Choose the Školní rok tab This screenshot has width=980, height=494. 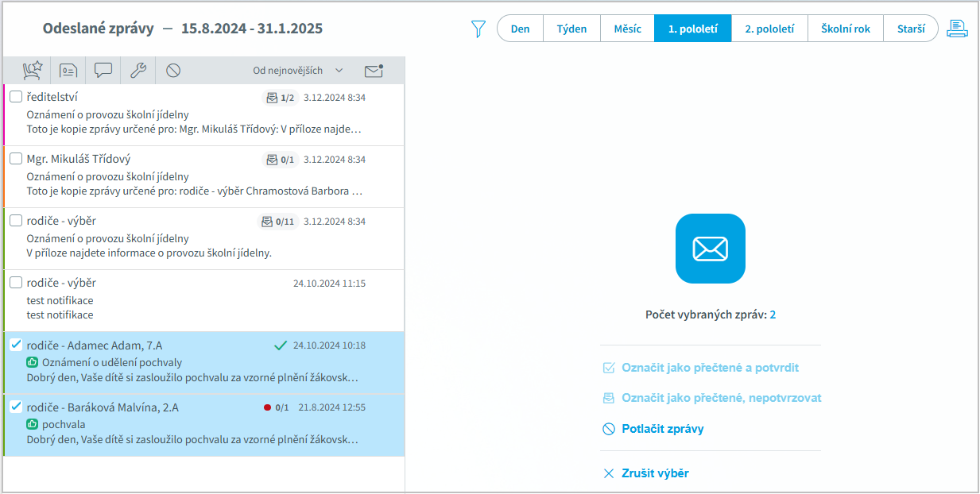pyautogui.click(x=845, y=29)
